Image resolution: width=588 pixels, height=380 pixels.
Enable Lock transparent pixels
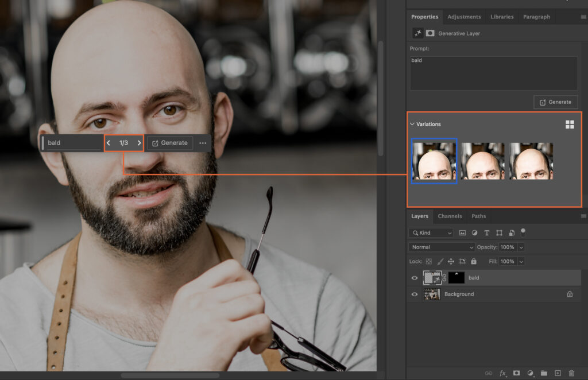(x=429, y=261)
